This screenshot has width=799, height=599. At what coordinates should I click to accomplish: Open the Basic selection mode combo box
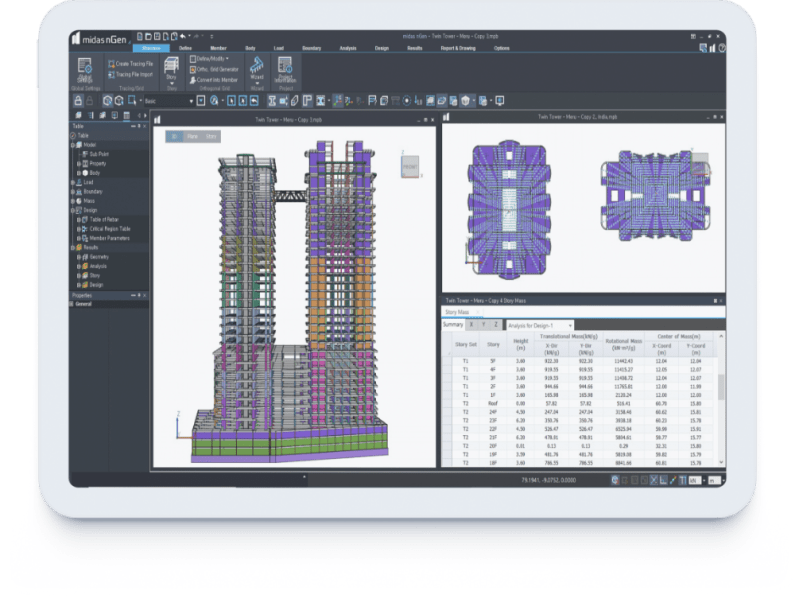[168, 101]
